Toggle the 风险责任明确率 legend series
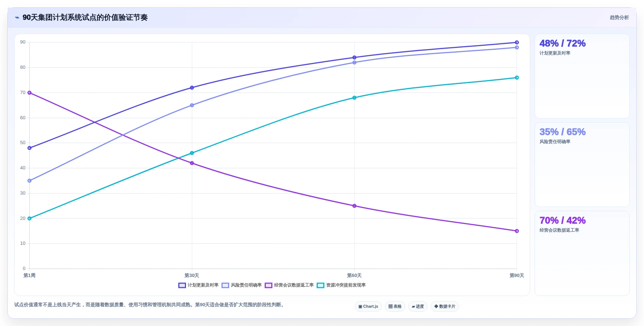This screenshot has width=644, height=326. (x=242, y=285)
